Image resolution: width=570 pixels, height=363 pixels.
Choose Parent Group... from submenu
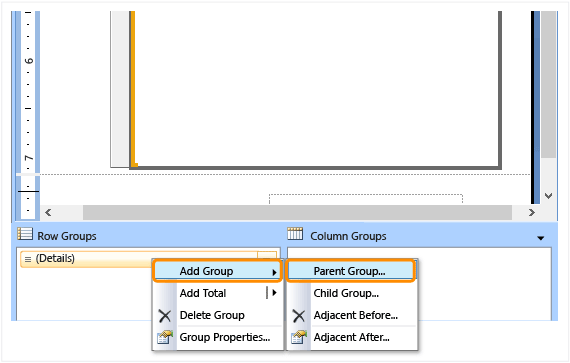[x=350, y=271]
